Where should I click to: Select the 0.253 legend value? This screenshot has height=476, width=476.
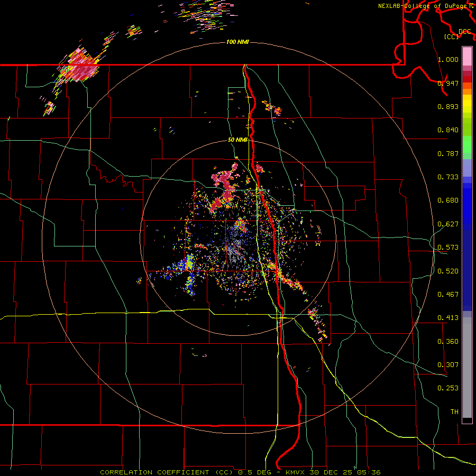448,388
